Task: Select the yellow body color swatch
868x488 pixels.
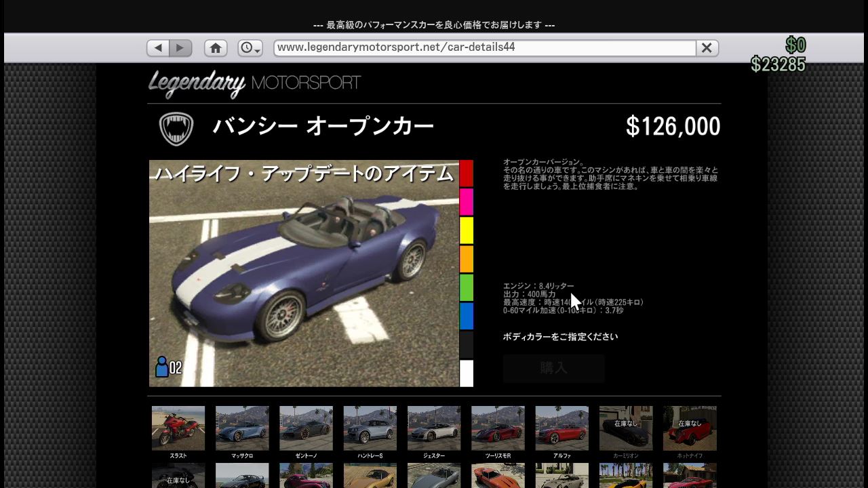Action: point(467,230)
